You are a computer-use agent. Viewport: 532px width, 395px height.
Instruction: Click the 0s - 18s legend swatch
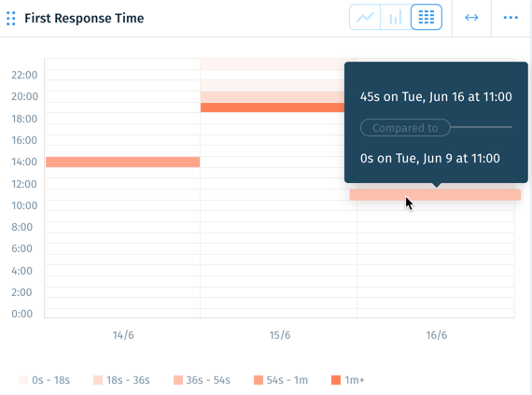pos(23,380)
